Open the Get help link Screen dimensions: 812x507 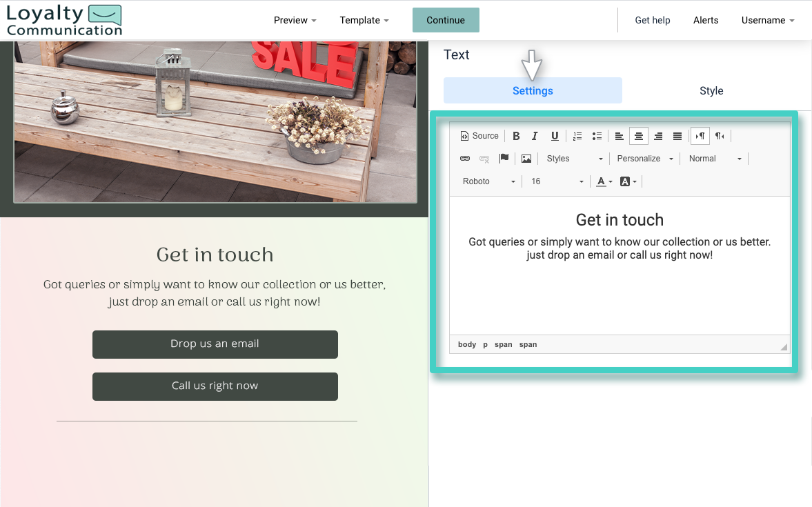tap(653, 20)
